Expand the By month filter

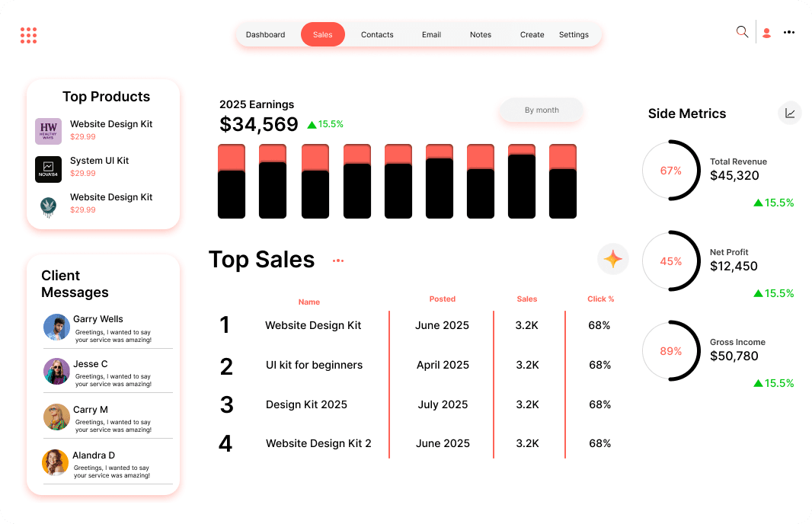point(542,110)
